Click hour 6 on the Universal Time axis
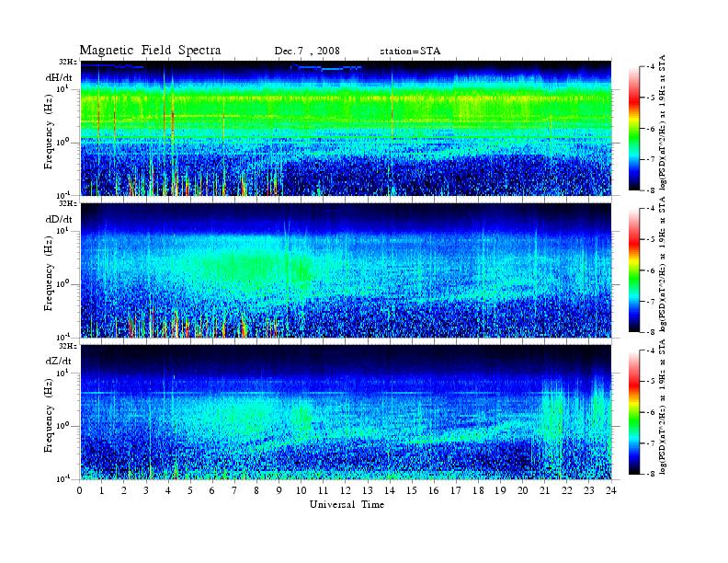The width and height of the screenshot is (728, 563). [212, 490]
